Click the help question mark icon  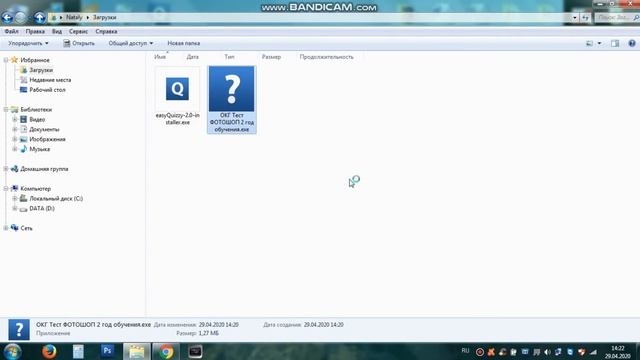pos(632,43)
